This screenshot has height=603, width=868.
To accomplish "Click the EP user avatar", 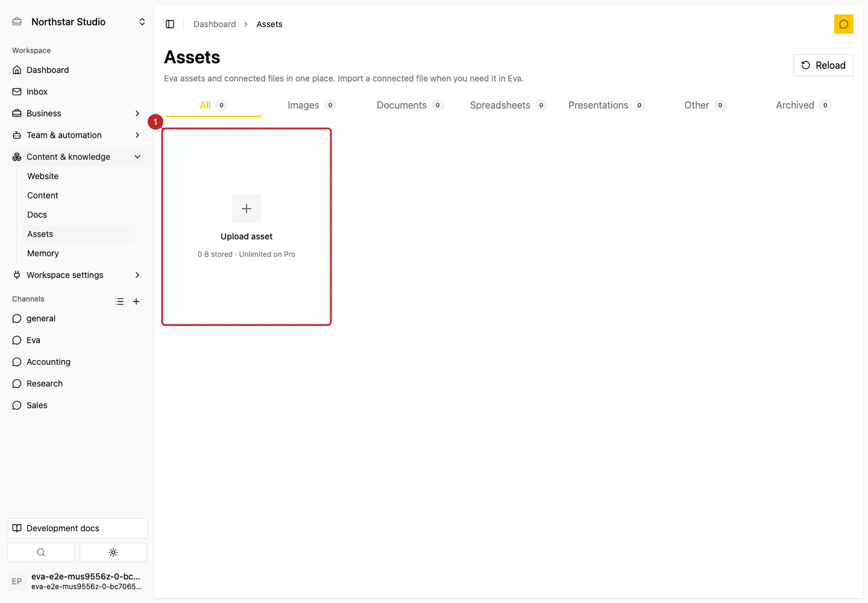I will click(x=17, y=581).
